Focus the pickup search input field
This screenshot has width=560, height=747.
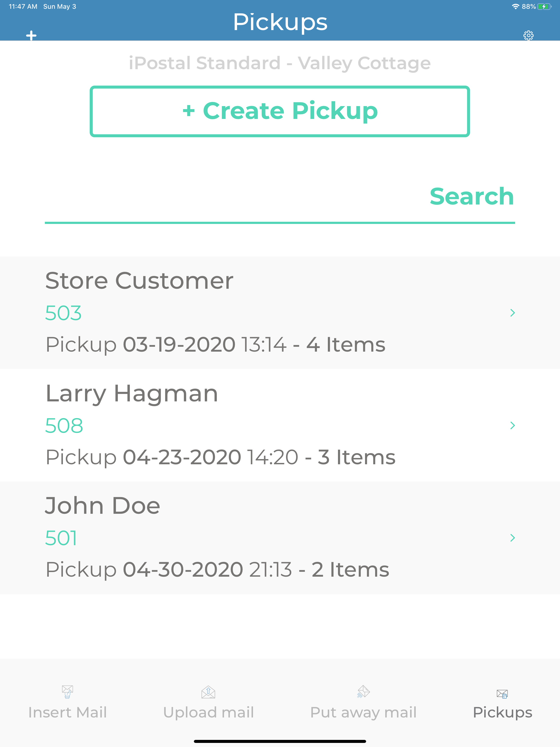point(233,197)
